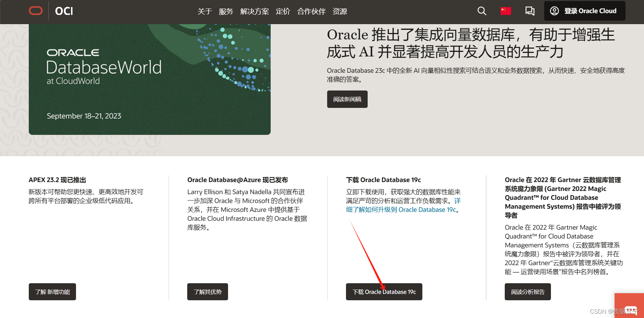
Task: Open the 解决方案 menu
Action: (x=254, y=11)
